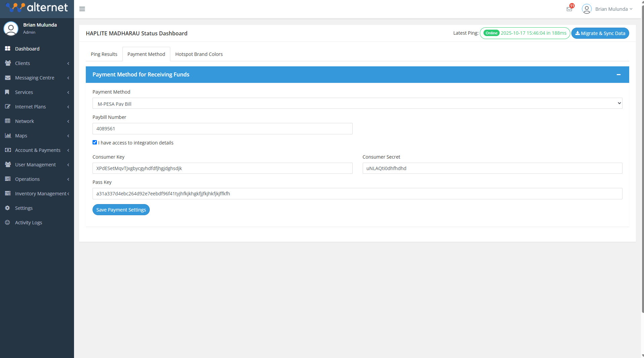Open Settings via the gear icon

click(8, 208)
